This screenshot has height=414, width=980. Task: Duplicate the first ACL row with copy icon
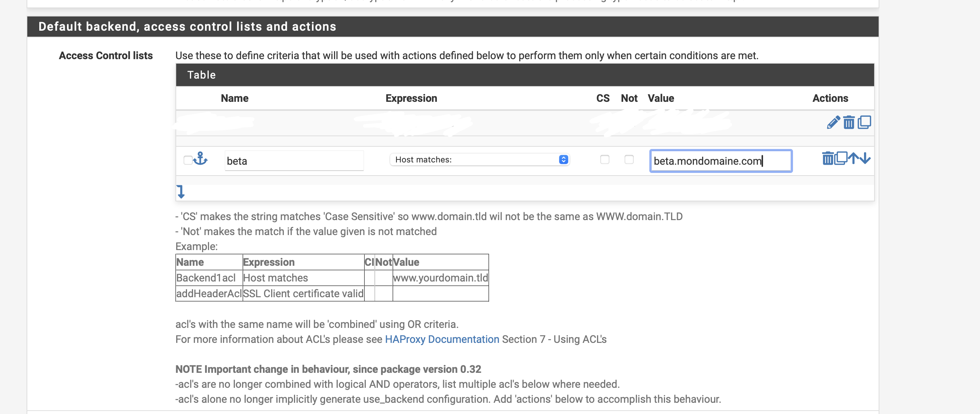(864, 122)
